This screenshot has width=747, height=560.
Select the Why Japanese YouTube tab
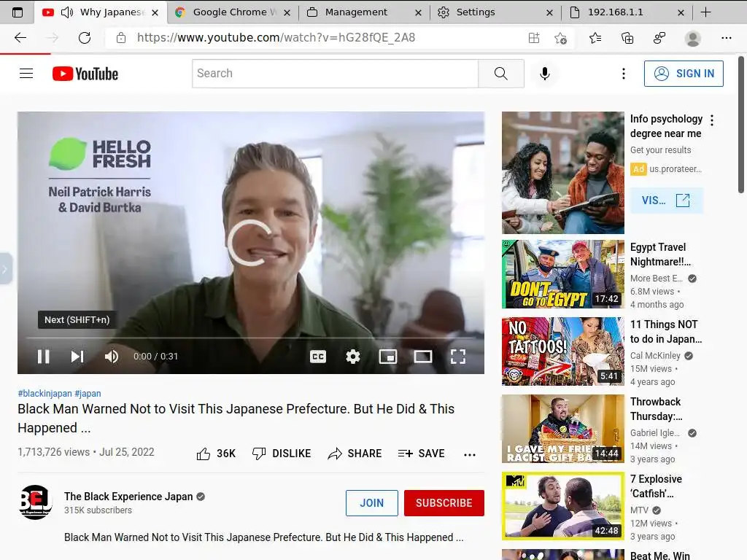(101, 12)
